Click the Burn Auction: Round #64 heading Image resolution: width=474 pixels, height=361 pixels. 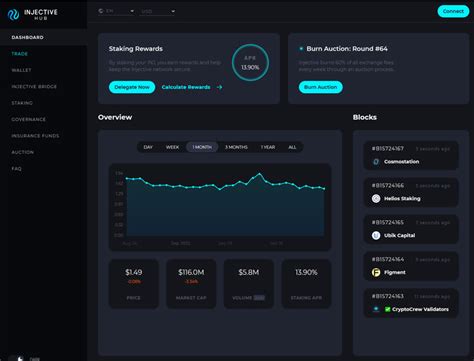347,49
